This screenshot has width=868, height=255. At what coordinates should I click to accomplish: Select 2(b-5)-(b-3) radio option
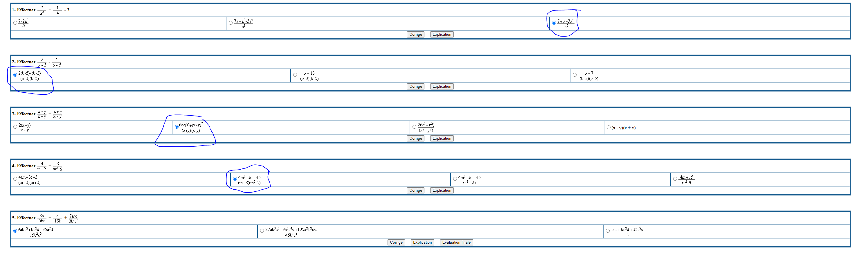point(15,75)
